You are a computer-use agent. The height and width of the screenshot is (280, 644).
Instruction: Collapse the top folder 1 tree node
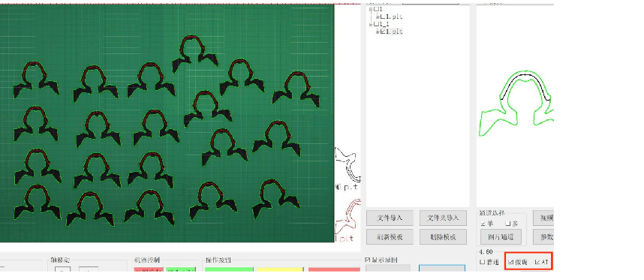tap(372, 9)
